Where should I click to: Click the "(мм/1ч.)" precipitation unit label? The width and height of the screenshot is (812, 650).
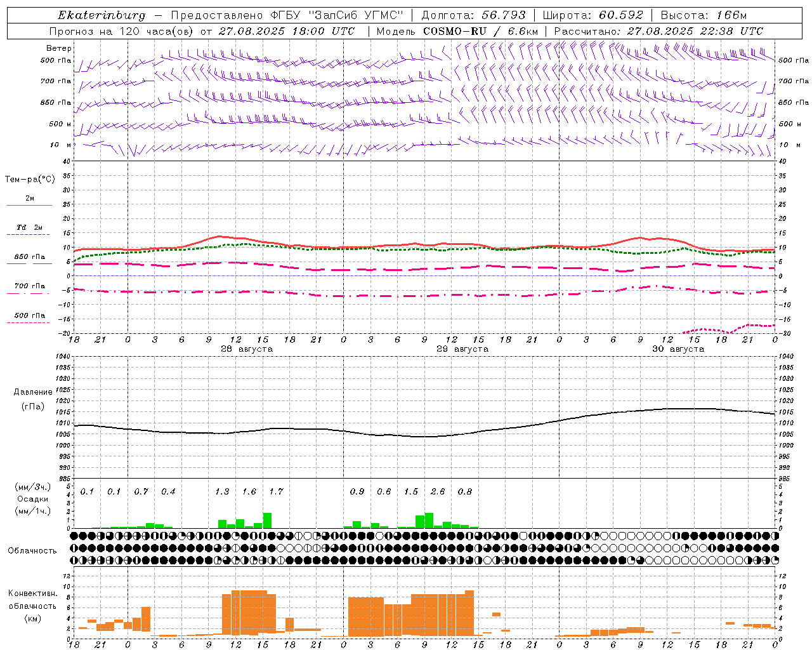click(x=32, y=511)
